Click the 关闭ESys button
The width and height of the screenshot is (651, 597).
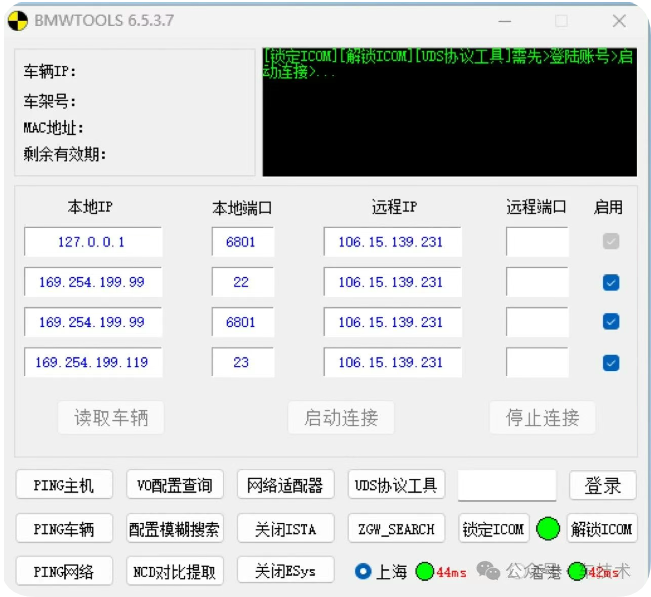click(x=286, y=571)
